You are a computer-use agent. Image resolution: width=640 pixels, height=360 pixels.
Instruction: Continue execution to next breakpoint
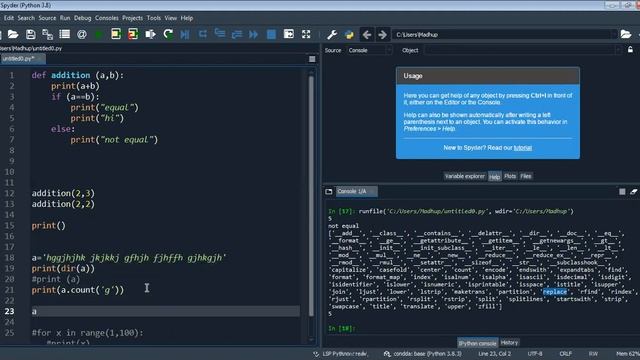click(x=253, y=34)
